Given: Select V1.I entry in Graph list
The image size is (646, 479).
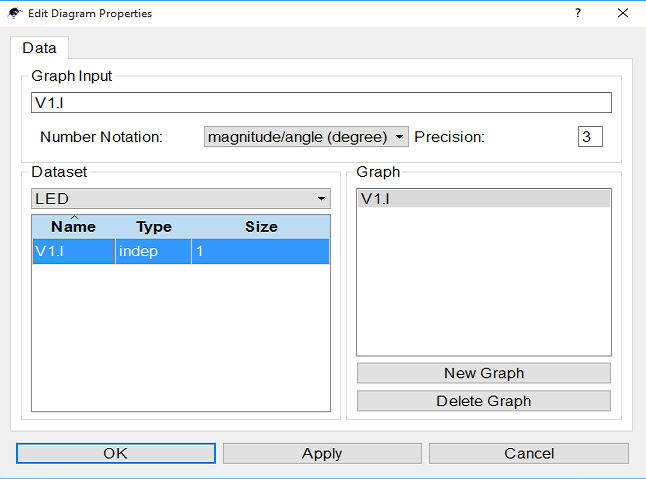Looking at the screenshot, I should [x=484, y=199].
